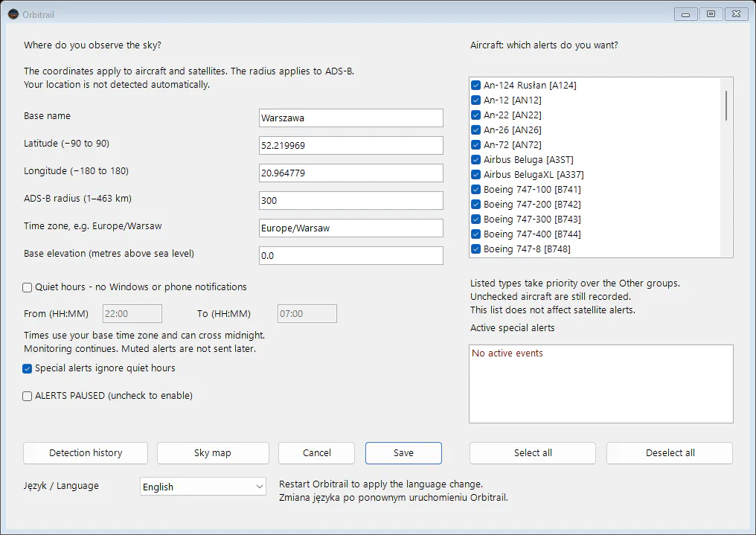Save the settings
The image size is (756, 535).
point(403,453)
